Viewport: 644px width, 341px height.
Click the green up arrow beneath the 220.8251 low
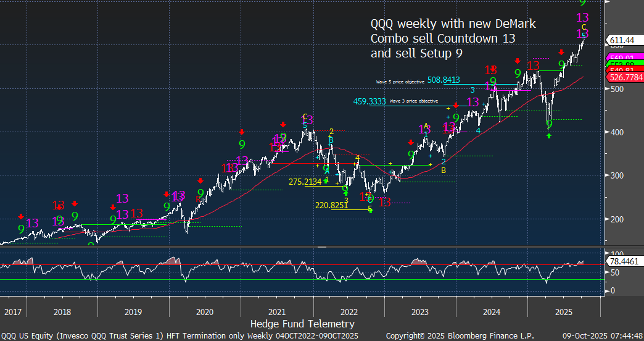[370, 210]
